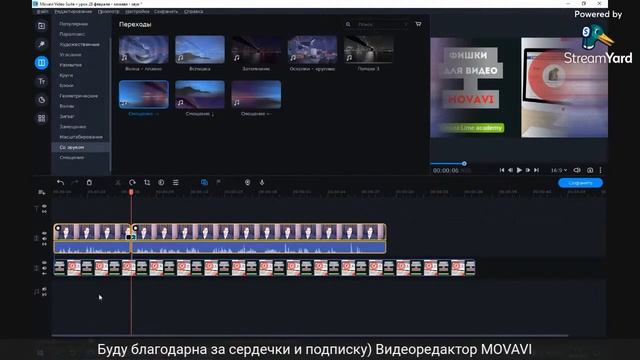Screen dimensions: 640x360
Task: Step one frame backward in player
Action: pyautogui.click(x=510, y=170)
